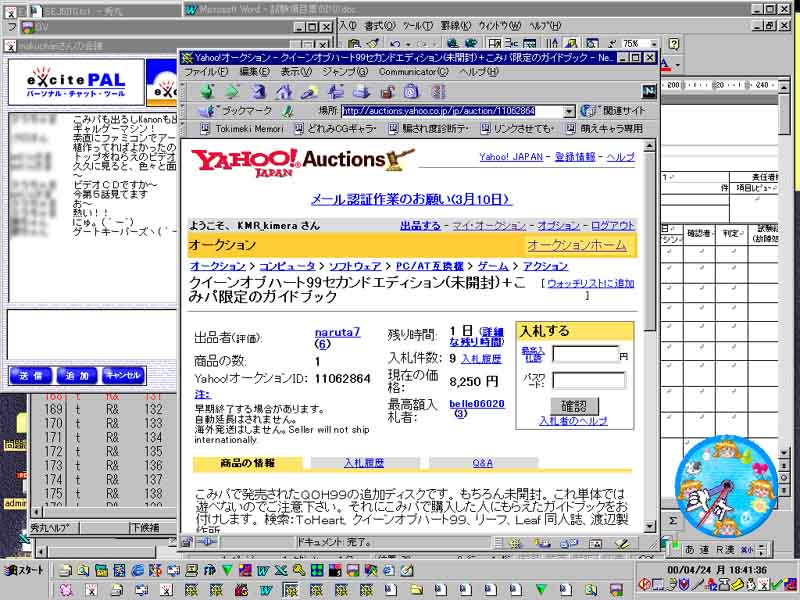Click the password input field
The image size is (800, 600).
(x=589, y=380)
